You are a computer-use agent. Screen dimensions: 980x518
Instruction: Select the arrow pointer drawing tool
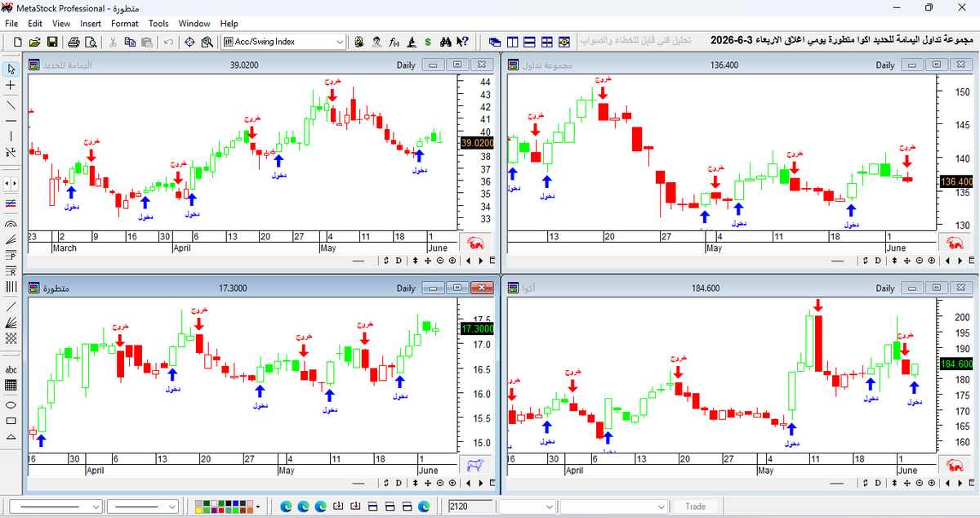[x=11, y=69]
